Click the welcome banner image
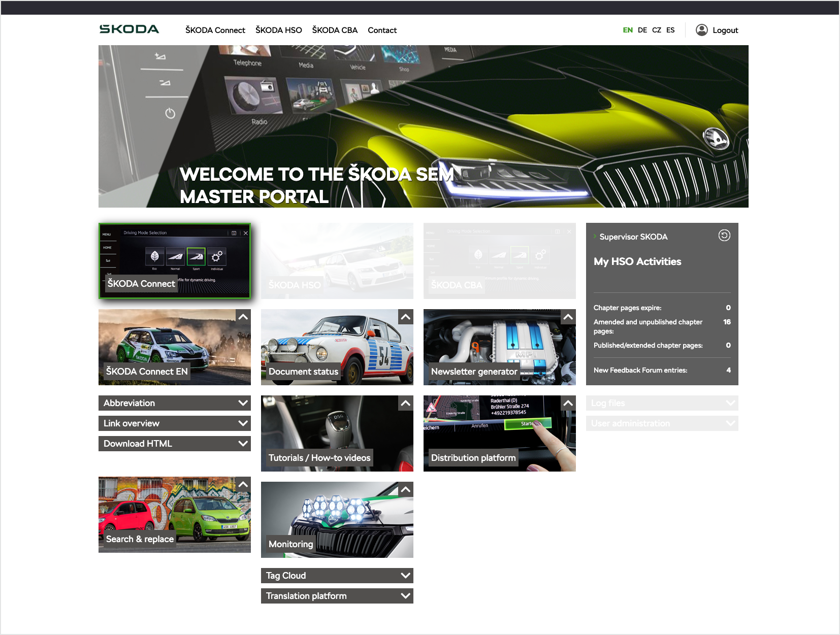 424,126
